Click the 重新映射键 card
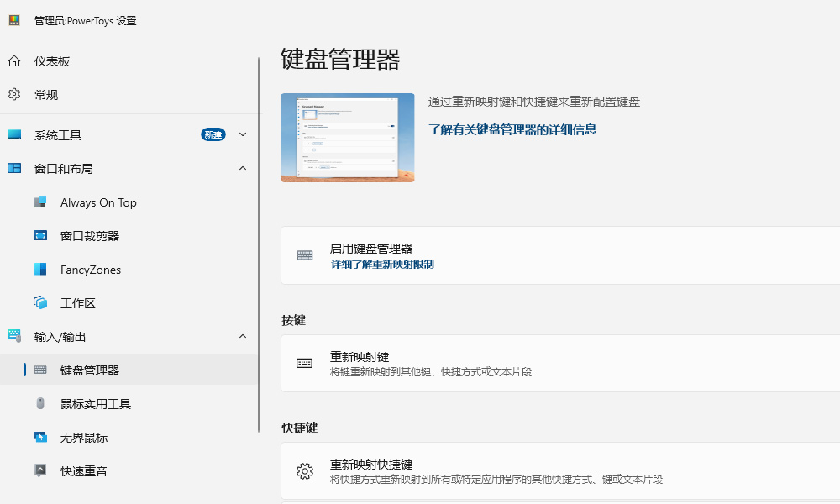 (560, 363)
